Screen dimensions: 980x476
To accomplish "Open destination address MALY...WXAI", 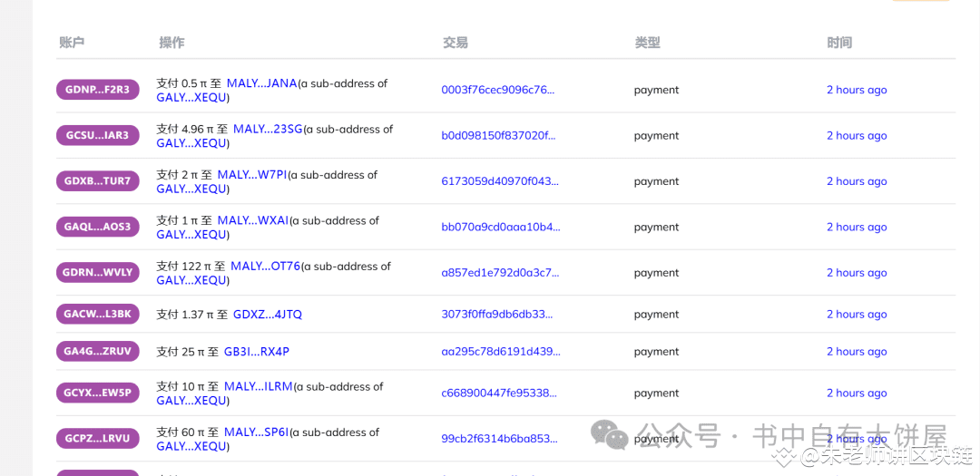I will [253, 220].
